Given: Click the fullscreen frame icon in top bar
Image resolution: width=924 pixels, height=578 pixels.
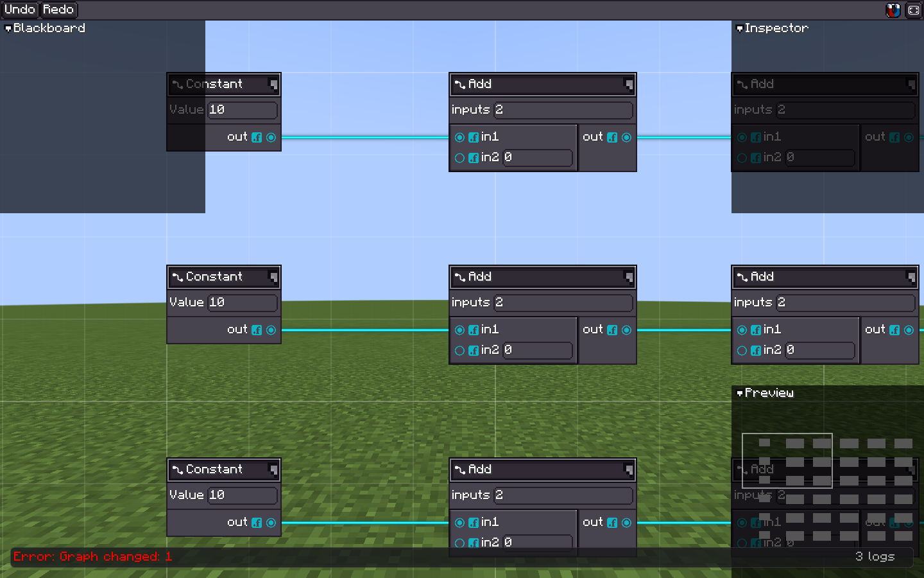Looking at the screenshot, I should 913,10.
